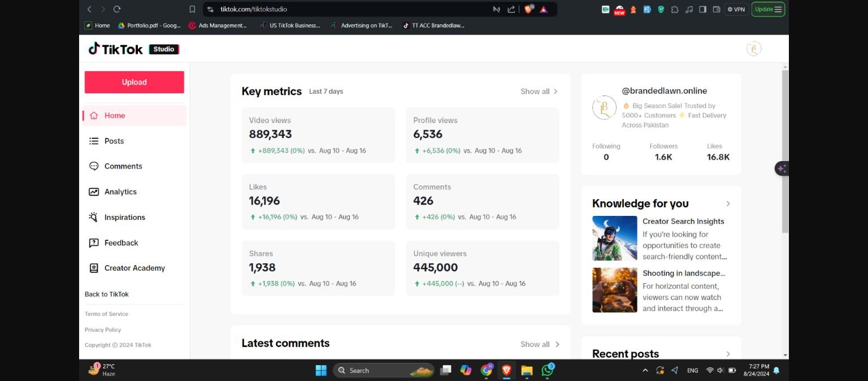
Task: Open Terms of Service link
Action: (x=106, y=314)
